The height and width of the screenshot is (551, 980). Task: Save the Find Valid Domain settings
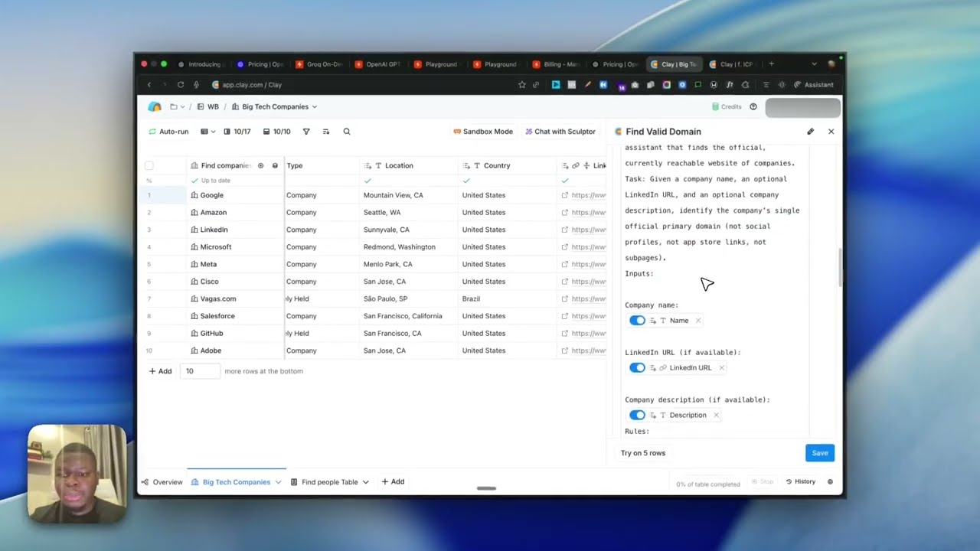coord(820,453)
